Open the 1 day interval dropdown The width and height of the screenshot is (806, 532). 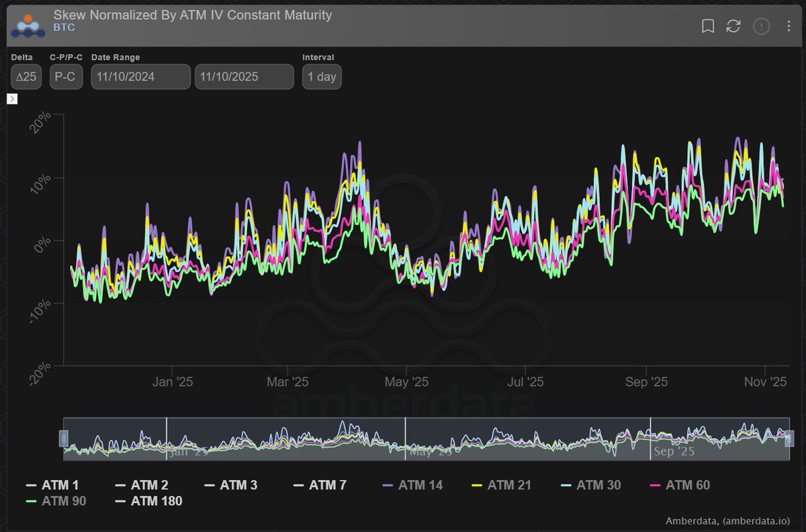tap(322, 77)
